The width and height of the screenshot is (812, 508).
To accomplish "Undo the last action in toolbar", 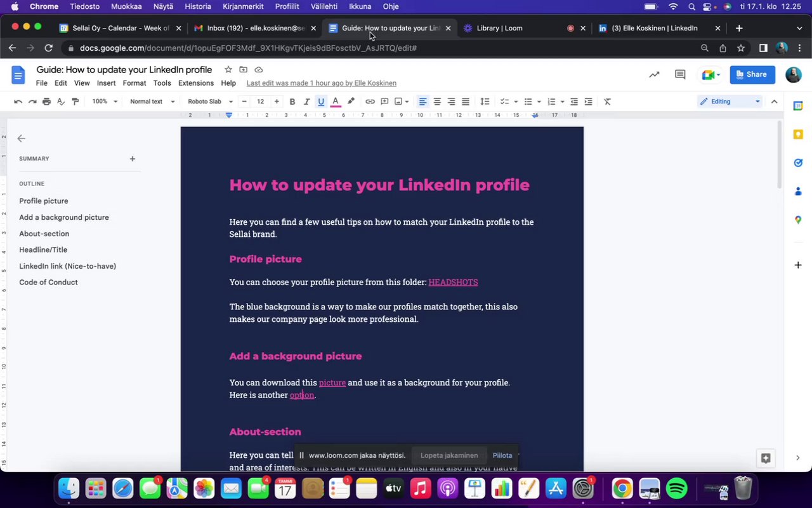I will pos(18,102).
